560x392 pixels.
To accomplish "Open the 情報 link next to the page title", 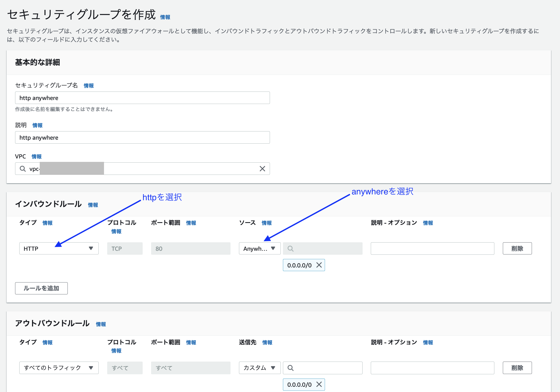I will click(165, 16).
